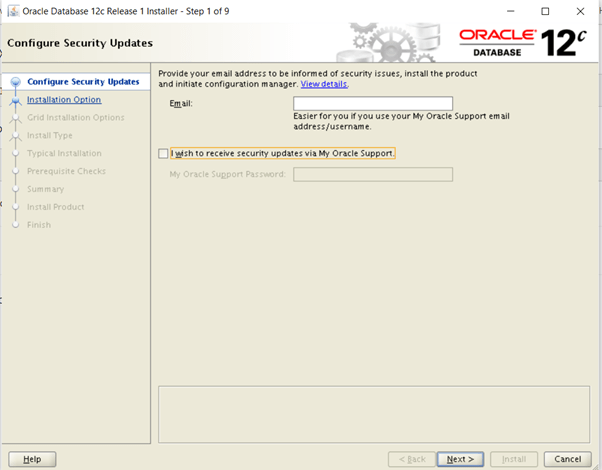Click the Back button
The height and width of the screenshot is (470, 602).
coord(410,459)
